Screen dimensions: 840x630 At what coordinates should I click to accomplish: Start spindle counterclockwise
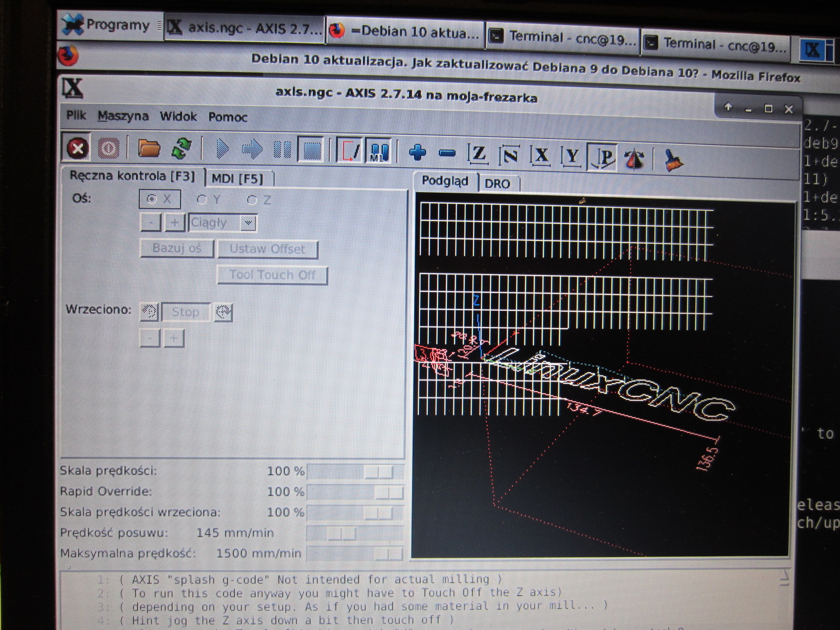pos(149,312)
